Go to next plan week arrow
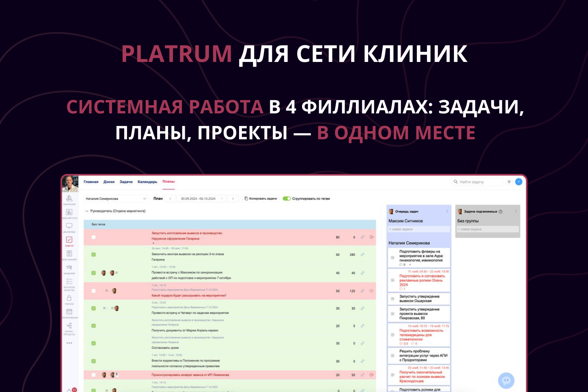 [x=233, y=198]
